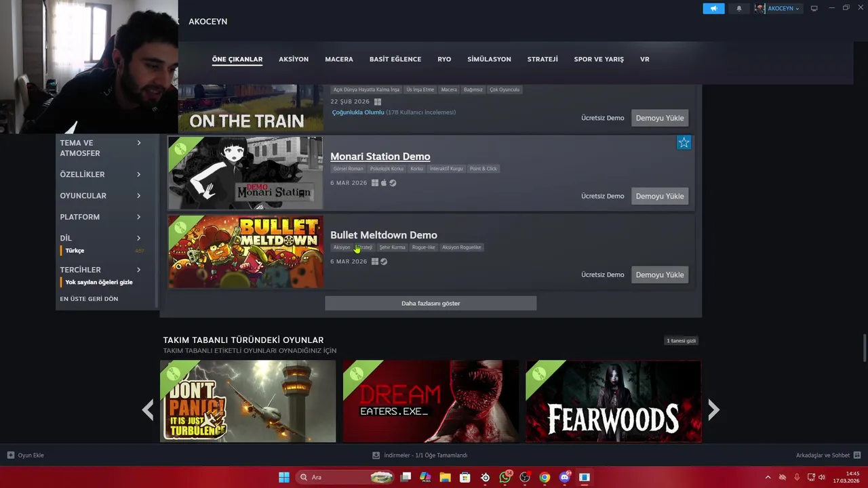Click the Rogue-like tag
Viewport: 868px width, 488px height.
[423, 247]
